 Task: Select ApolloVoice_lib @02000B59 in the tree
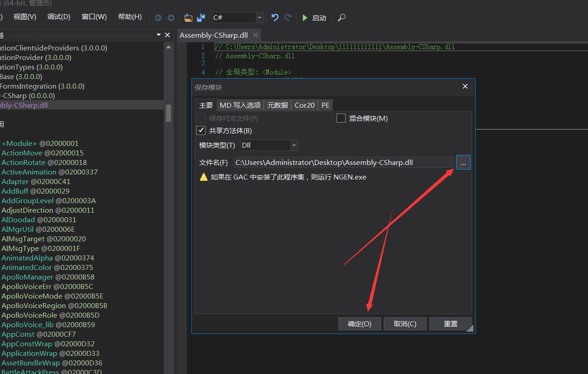[48, 324]
